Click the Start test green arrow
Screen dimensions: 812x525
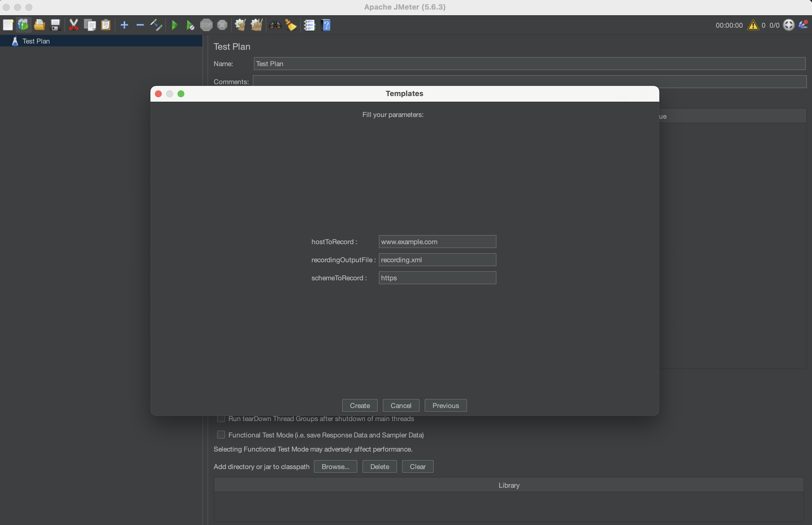click(175, 25)
